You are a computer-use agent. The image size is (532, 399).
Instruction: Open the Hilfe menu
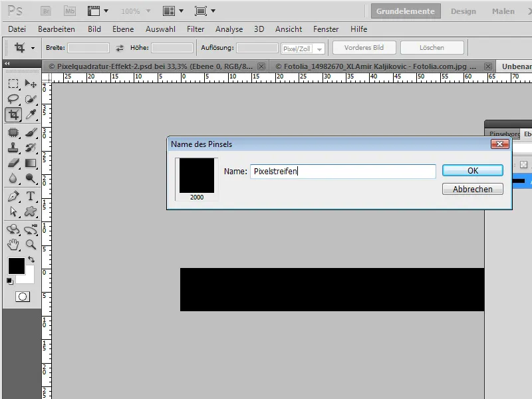coord(358,29)
